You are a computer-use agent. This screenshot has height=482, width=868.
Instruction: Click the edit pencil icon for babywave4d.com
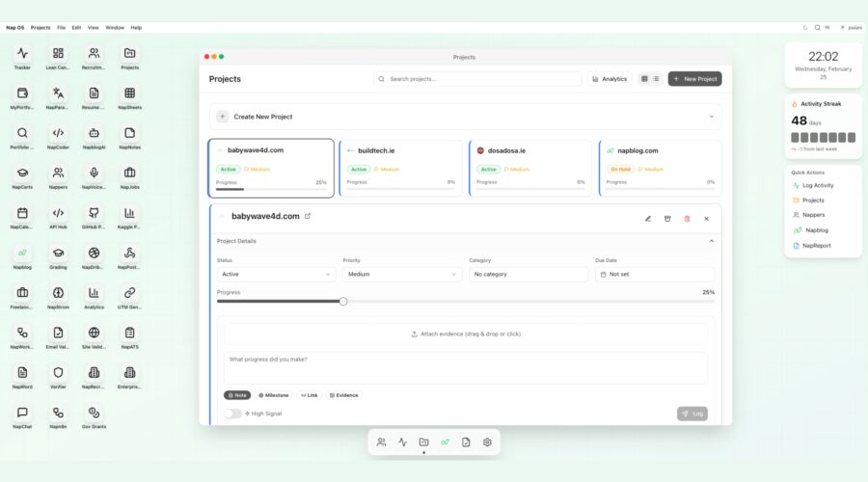648,219
